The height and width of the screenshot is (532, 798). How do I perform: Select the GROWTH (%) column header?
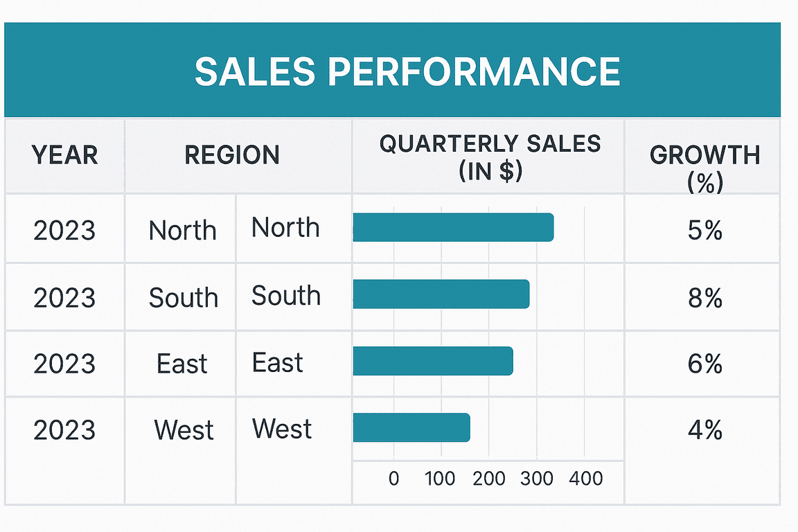point(705,168)
